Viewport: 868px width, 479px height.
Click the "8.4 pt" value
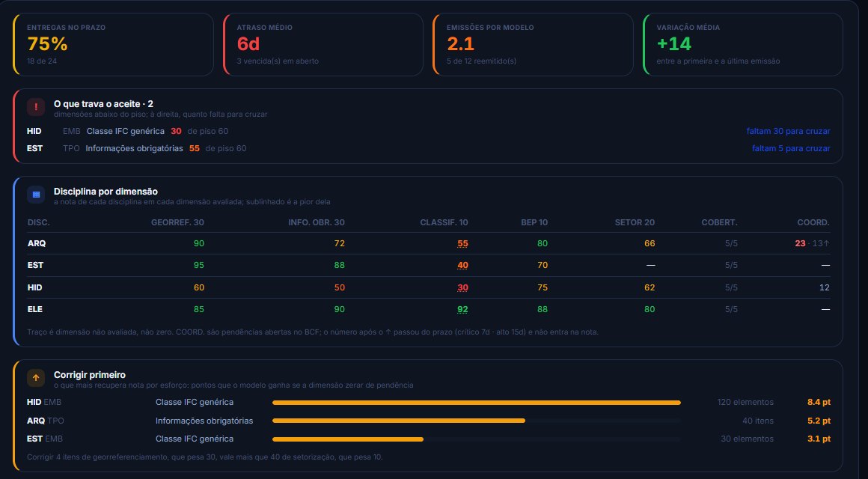point(819,403)
